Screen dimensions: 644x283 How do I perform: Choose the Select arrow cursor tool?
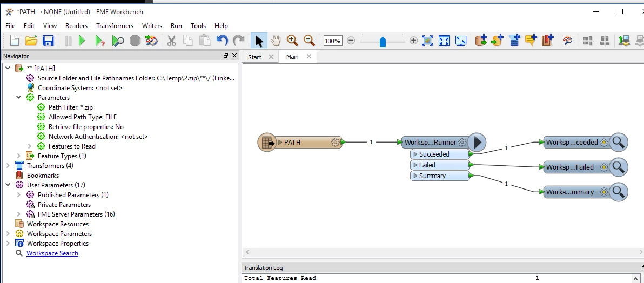coord(259,41)
